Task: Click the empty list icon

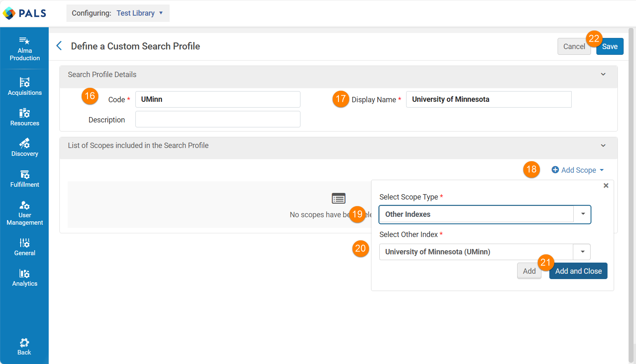Action: [338, 198]
